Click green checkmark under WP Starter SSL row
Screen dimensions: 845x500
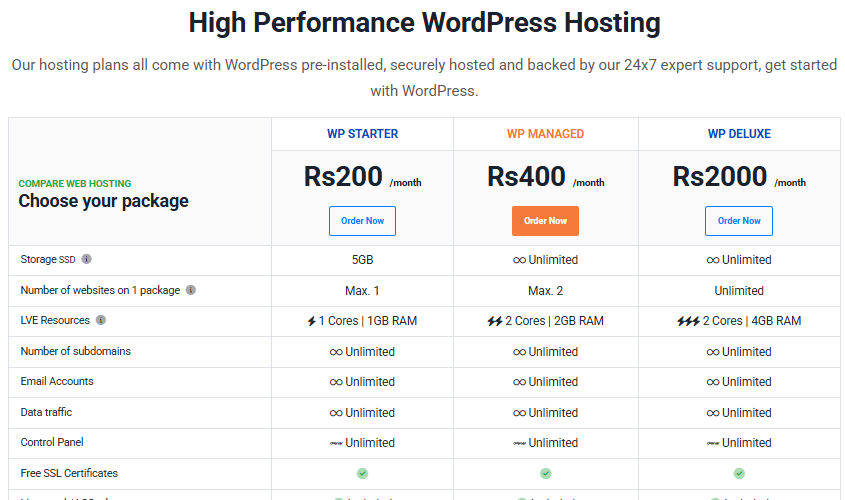click(363, 474)
